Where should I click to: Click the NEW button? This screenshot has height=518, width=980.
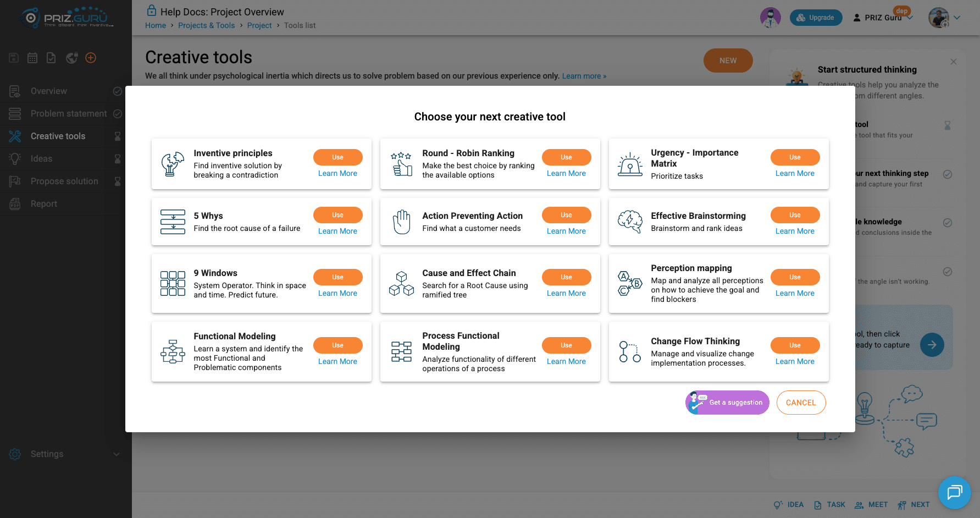[x=728, y=60]
